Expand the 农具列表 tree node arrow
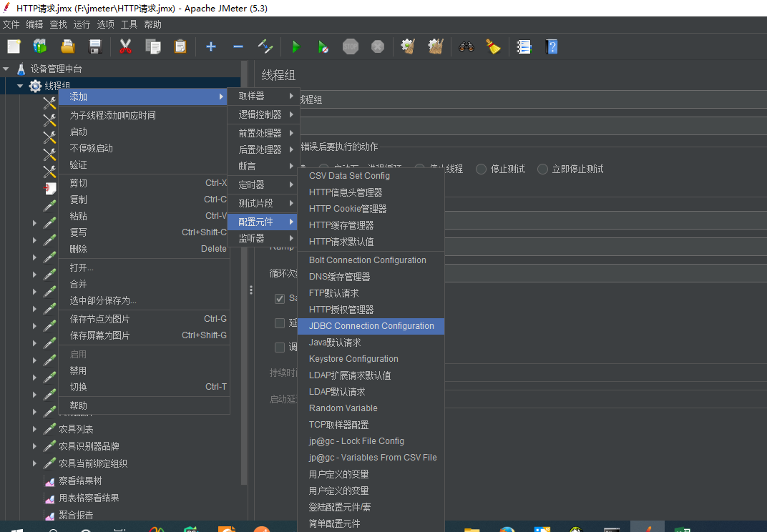 coord(34,429)
